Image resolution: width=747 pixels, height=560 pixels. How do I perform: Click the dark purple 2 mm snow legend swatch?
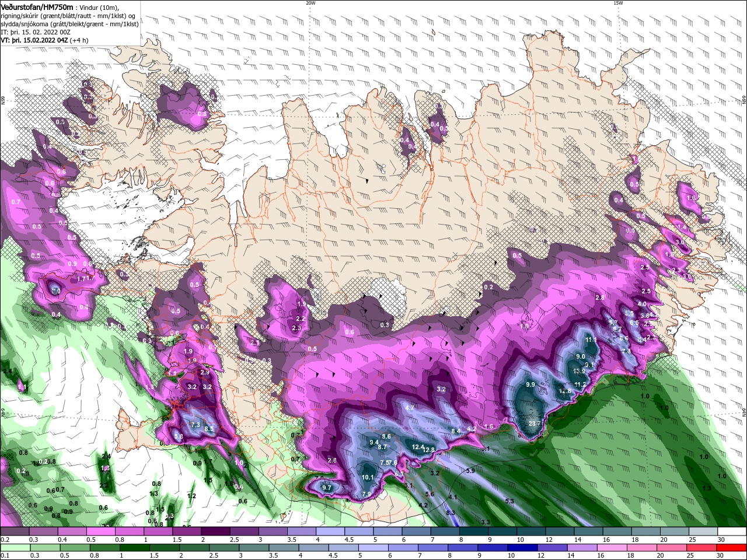215,531
